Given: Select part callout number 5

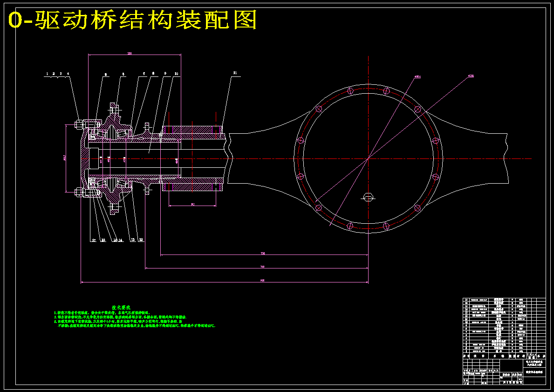Looking at the screenshot, I should (106, 75).
